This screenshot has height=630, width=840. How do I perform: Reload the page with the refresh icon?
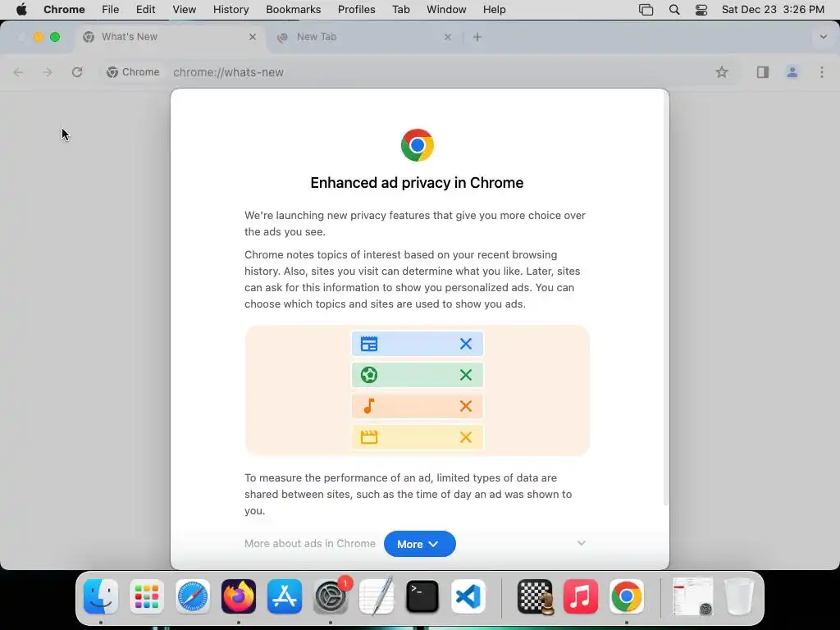click(x=77, y=72)
